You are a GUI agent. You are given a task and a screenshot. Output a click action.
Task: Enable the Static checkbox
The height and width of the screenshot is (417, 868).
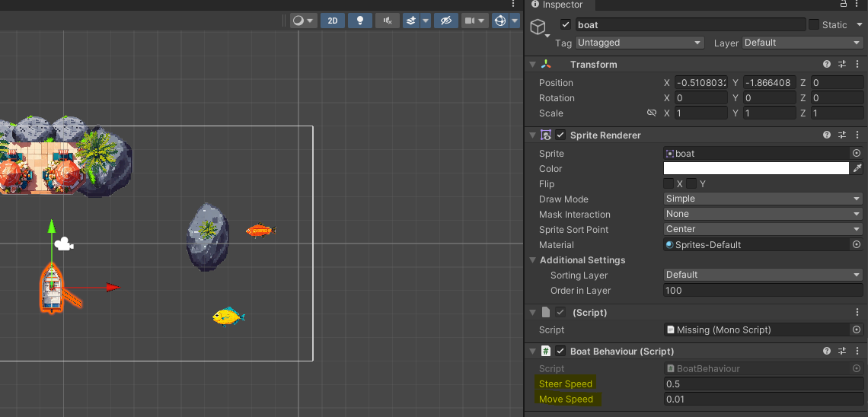(x=814, y=24)
